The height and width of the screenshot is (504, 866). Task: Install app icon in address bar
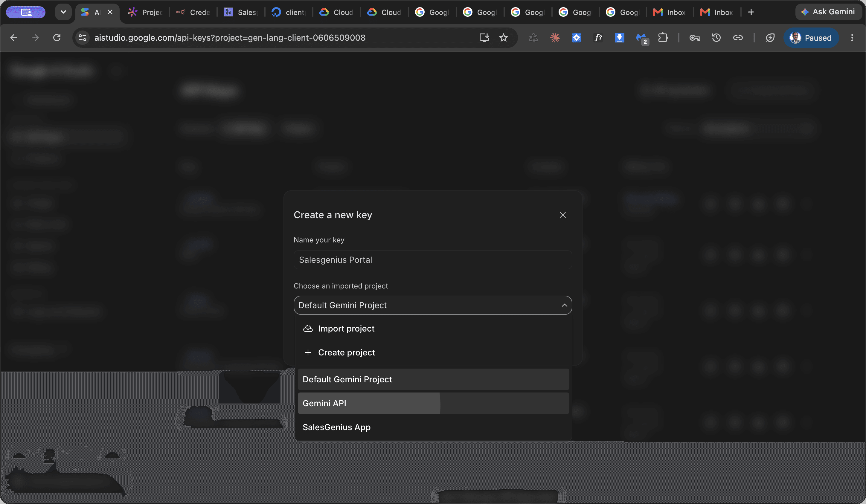click(484, 38)
